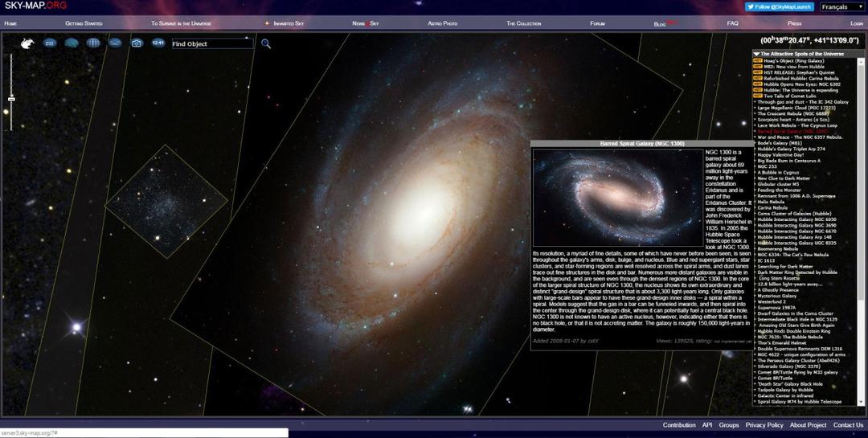This screenshot has width=868, height=438.
Task: Open the Press menu item
Action: [794, 24]
